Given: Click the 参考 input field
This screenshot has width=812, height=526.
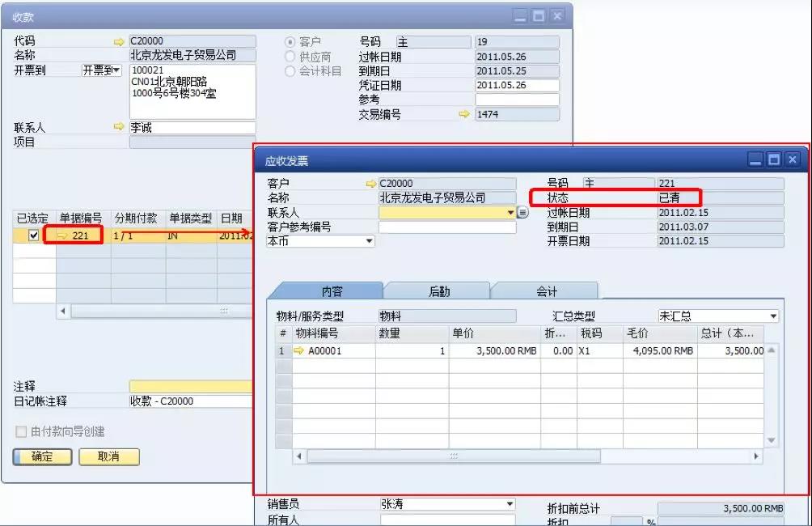Looking at the screenshot, I should [x=517, y=100].
